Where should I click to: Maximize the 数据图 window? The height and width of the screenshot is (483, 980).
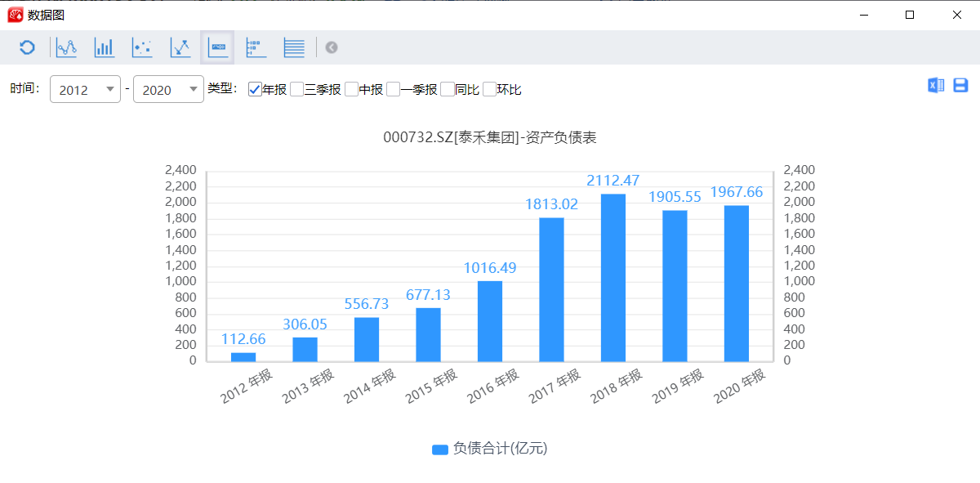910,15
